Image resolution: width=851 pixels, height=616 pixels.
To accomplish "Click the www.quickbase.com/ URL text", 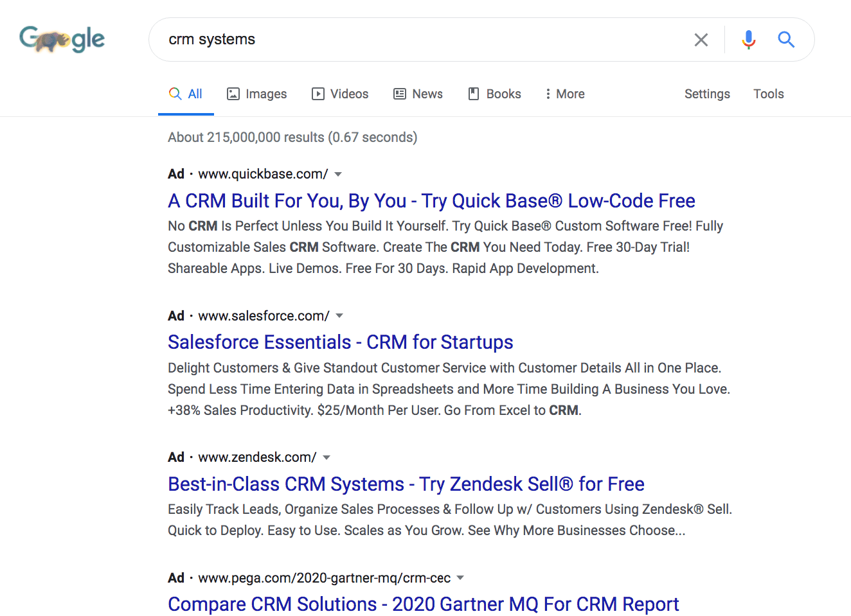I will tap(263, 174).
